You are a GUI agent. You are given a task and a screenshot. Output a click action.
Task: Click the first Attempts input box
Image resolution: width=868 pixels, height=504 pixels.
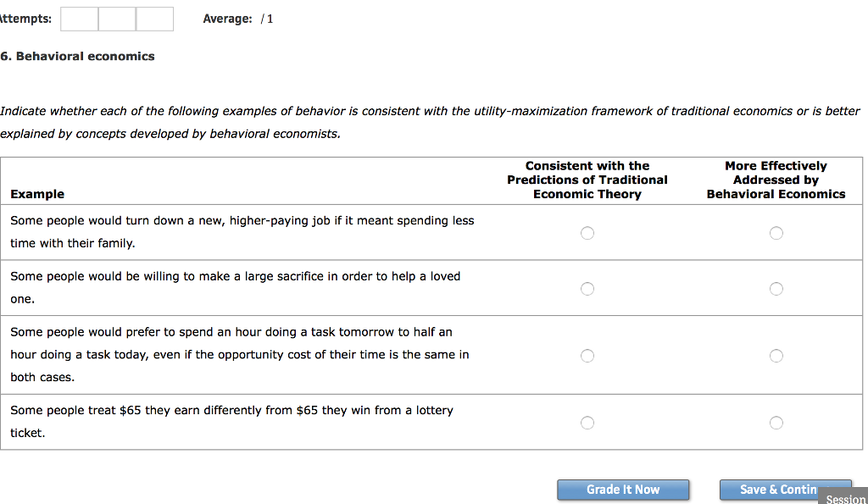tap(79, 19)
